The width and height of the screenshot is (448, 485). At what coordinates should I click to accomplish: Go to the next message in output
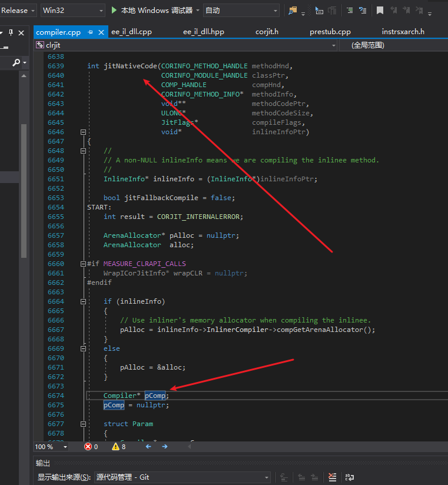pyautogui.click(x=314, y=477)
